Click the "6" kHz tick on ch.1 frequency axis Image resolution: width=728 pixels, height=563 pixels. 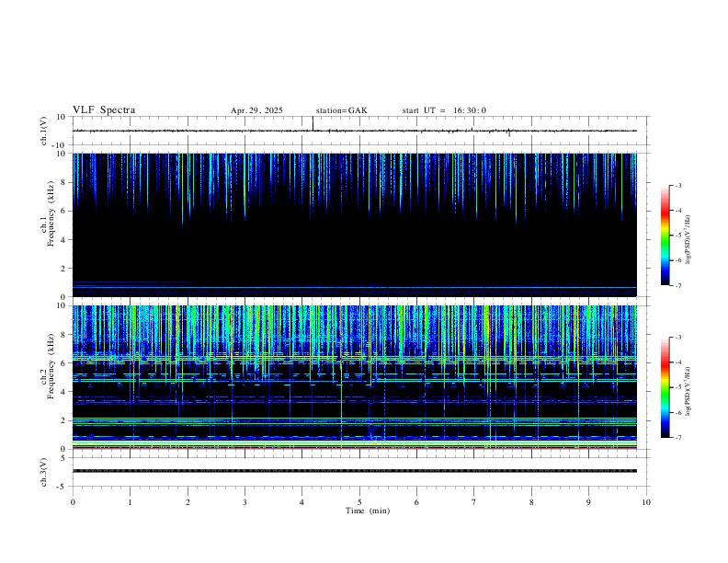click(64, 211)
